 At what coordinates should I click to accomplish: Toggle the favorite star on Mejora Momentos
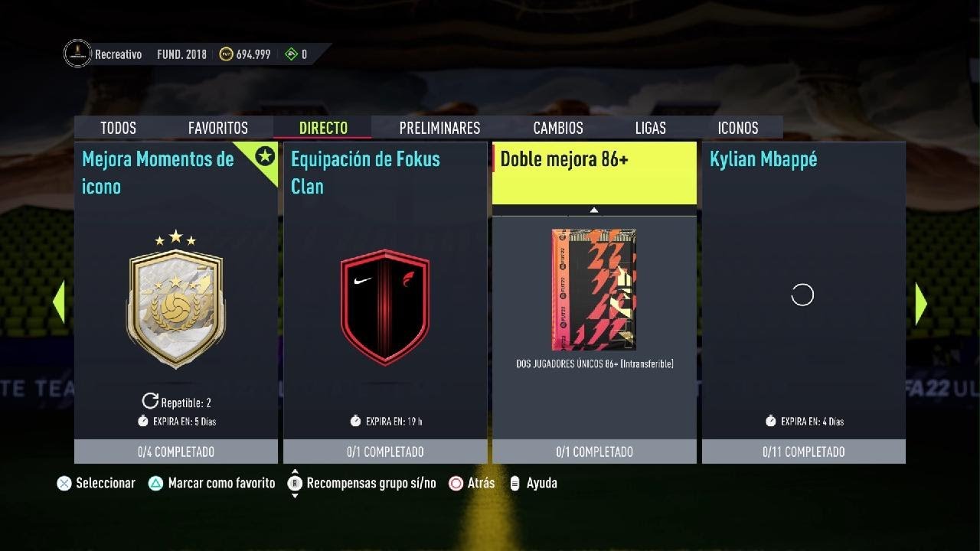[x=265, y=157]
